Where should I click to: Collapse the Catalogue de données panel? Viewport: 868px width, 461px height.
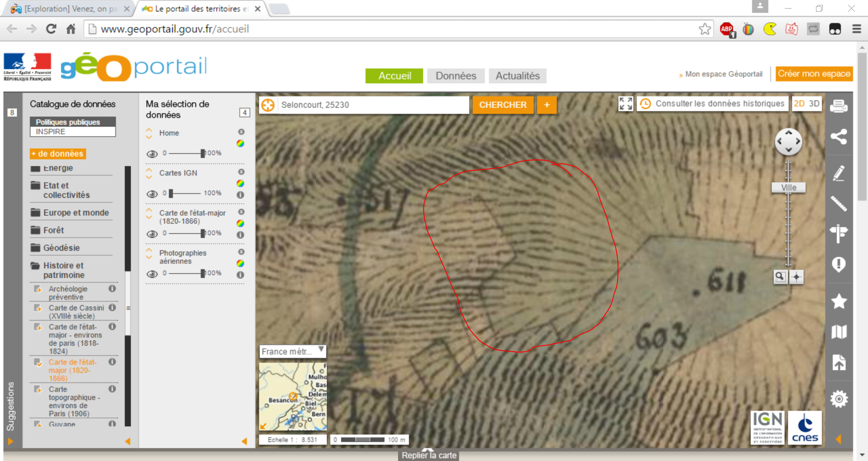tap(127, 441)
